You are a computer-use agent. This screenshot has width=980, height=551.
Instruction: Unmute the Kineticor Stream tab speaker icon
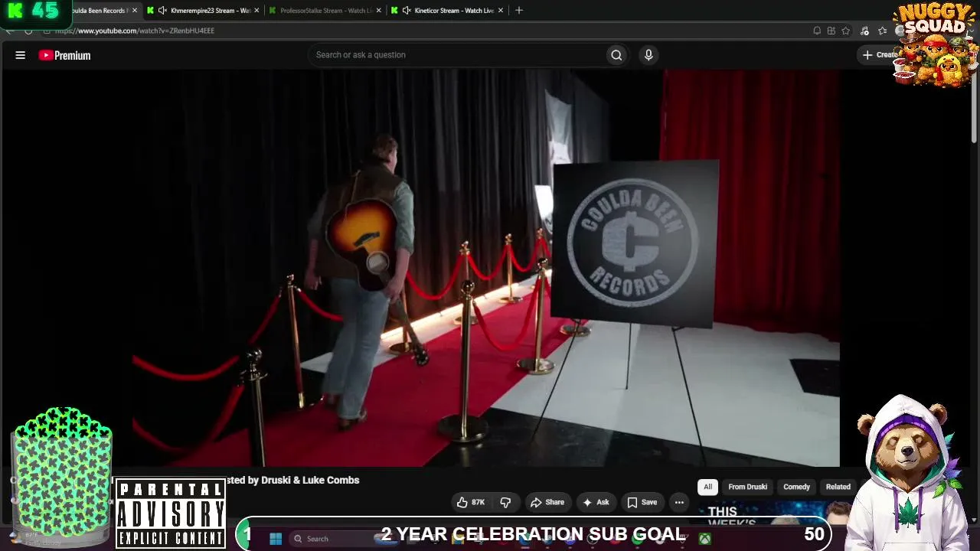pos(407,11)
